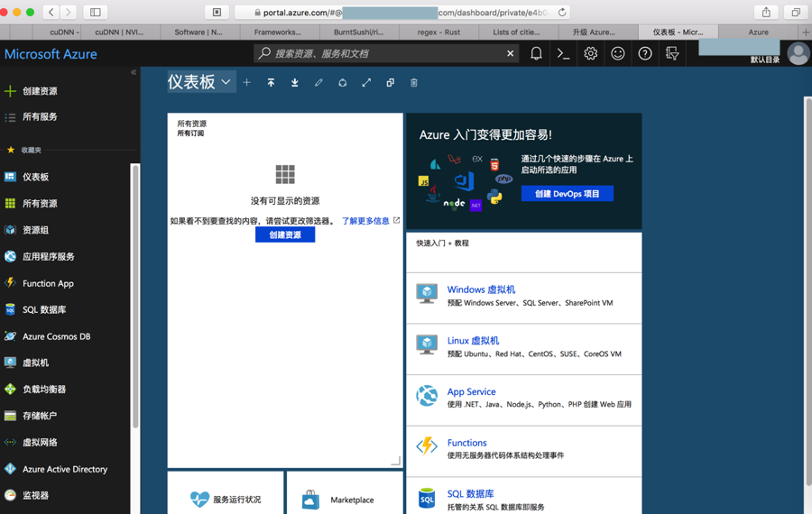Open 所有服务 in the sidebar

(40, 117)
